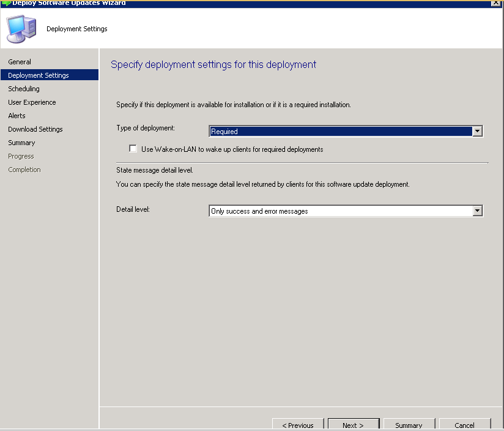This screenshot has width=504, height=431.
Task: Click the Progress step in sidebar
Action: [21, 156]
